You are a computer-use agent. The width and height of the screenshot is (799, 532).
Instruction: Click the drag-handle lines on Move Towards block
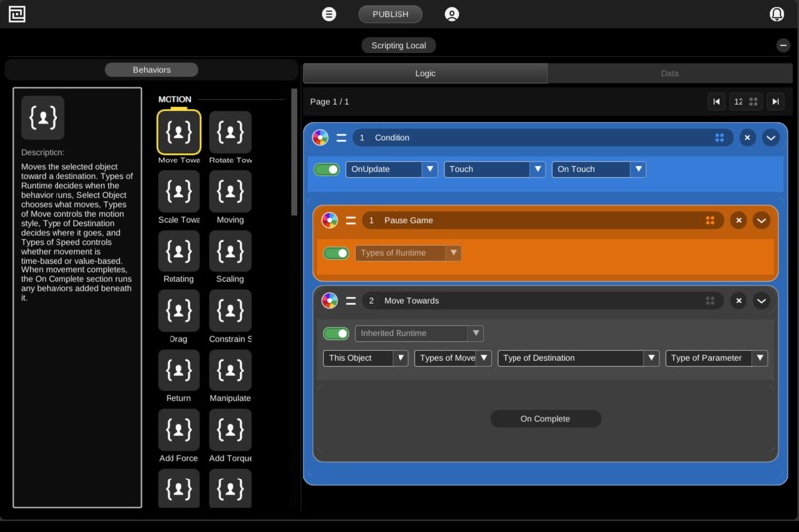(x=351, y=301)
